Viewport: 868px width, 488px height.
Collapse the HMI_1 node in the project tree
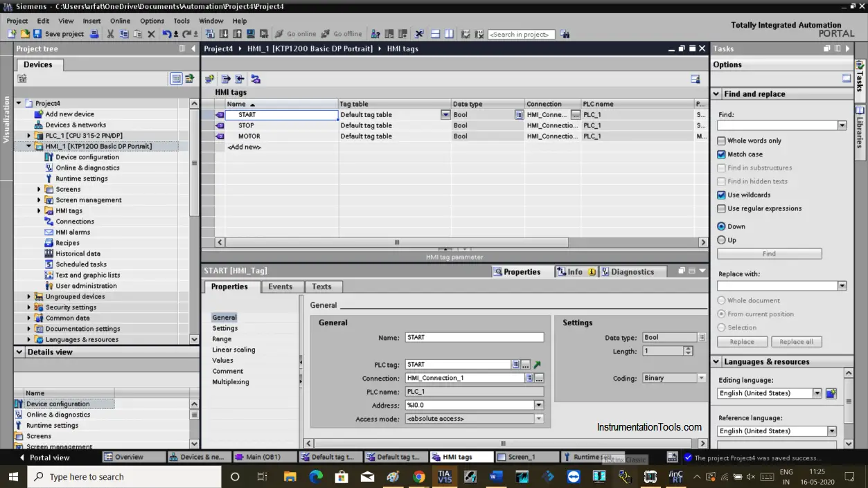pyautogui.click(x=29, y=146)
